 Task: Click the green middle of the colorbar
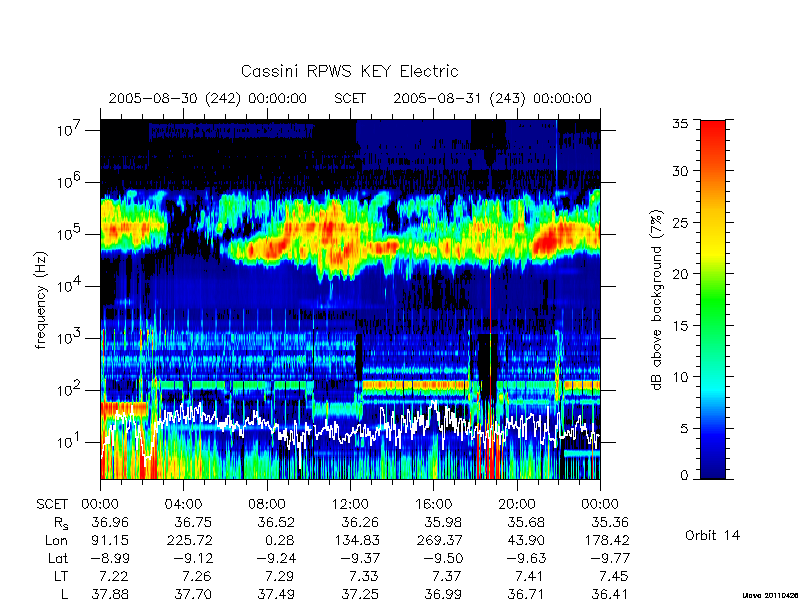(x=713, y=301)
